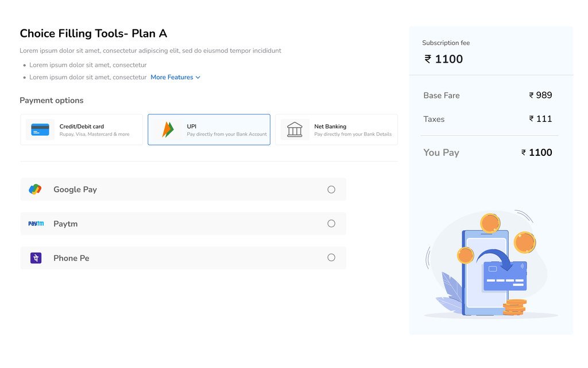The height and width of the screenshot is (368, 588).
Task: Expand the More Features chevron arrow
Action: [x=198, y=78]
